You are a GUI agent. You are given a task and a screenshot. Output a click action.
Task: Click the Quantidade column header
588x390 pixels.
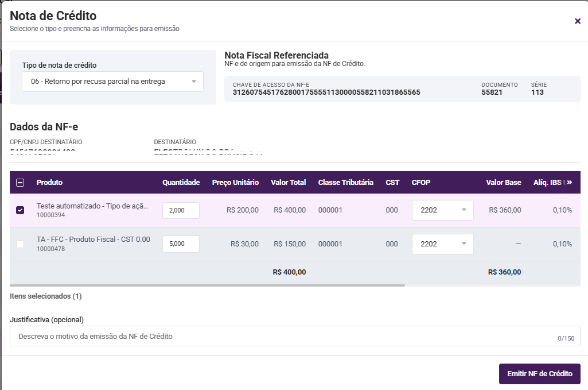181,183
